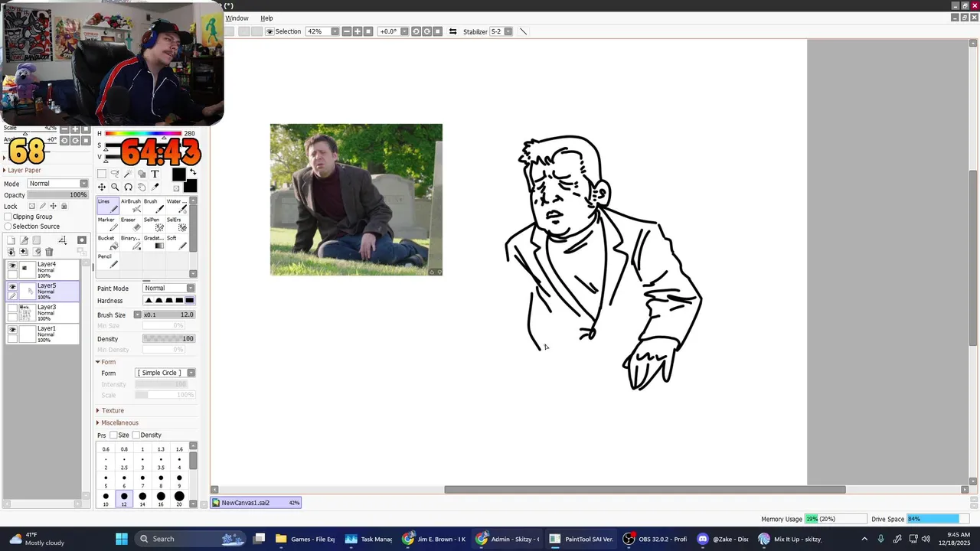Image resolution: width=980 pixels, height=551 pixels.
Task: Choose the Magic Wand tool
Action: pyautogui.click(x=128, y=174)
